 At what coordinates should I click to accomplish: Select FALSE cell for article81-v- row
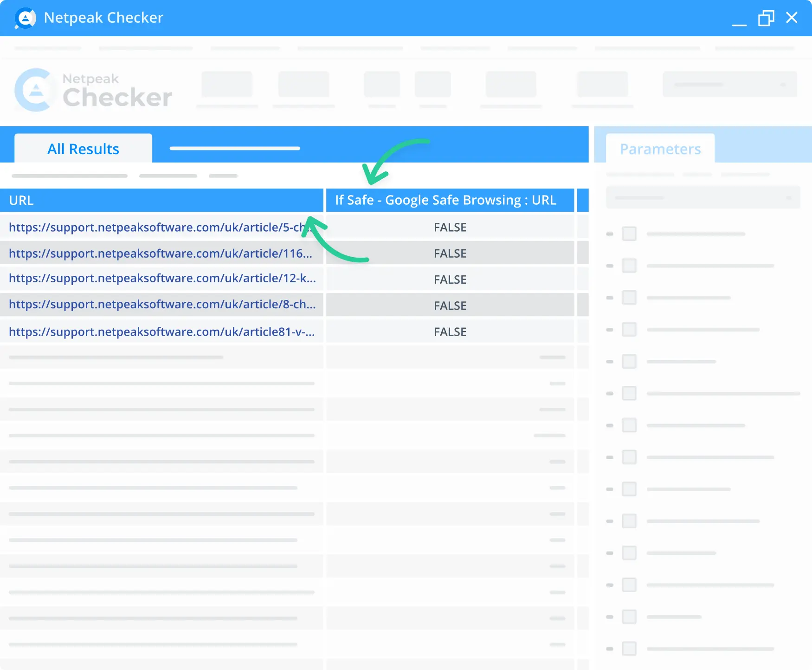[x=450, y=332]
